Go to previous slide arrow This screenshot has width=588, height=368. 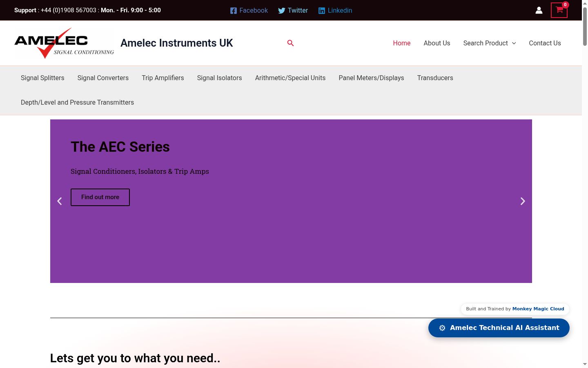pos(60,201)
